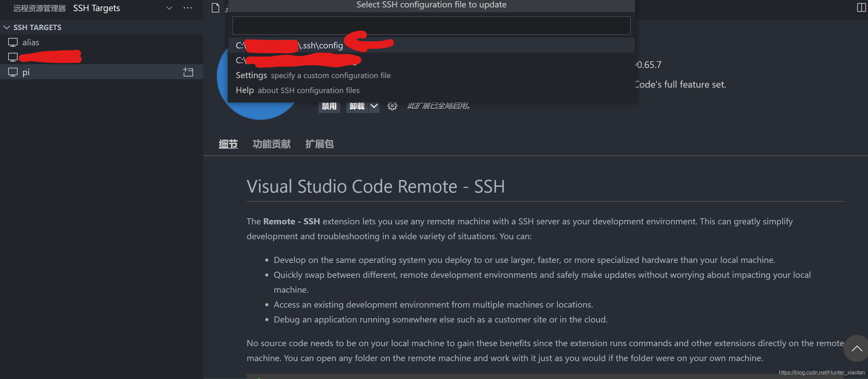This screenshot has height=379, width=868.
Task: Switch to the 扩展包 tab
Action: click(319, 144)
